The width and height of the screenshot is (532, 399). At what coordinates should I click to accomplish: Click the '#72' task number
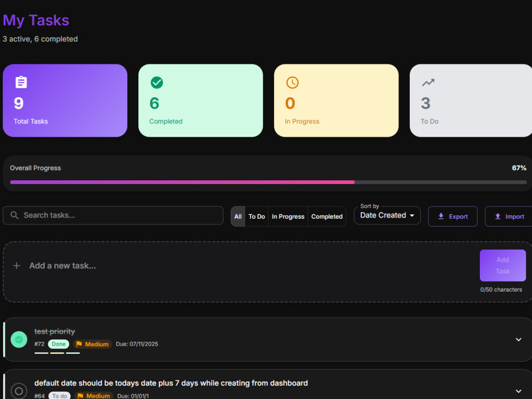39,344
